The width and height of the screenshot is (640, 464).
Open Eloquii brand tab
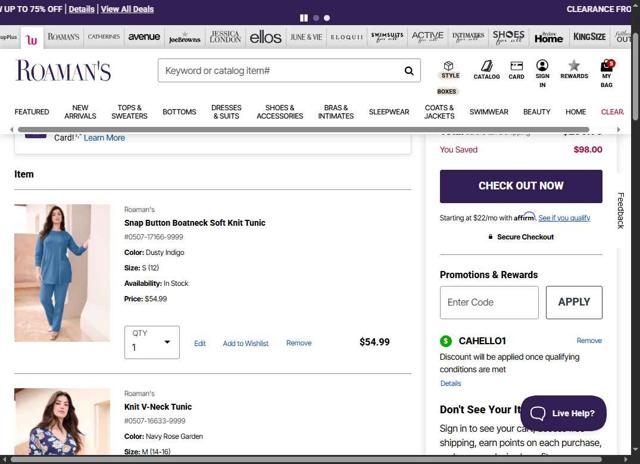[347, 37]
